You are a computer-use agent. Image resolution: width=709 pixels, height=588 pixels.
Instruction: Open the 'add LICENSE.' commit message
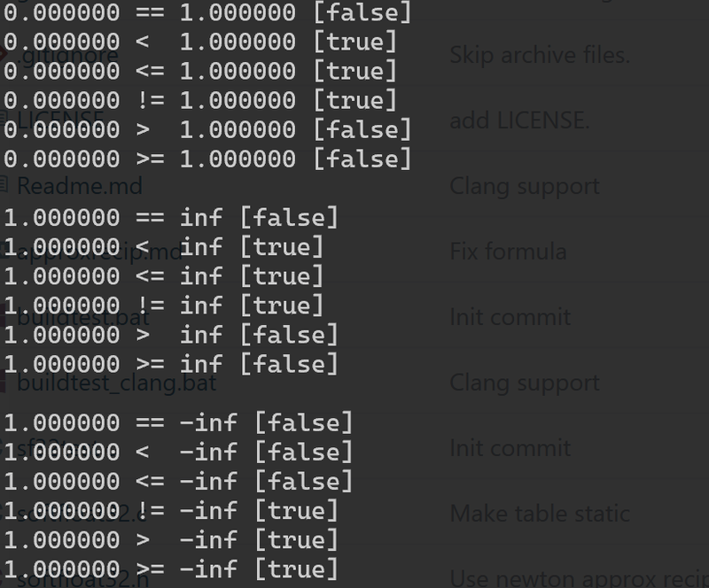tap(520, 120)
